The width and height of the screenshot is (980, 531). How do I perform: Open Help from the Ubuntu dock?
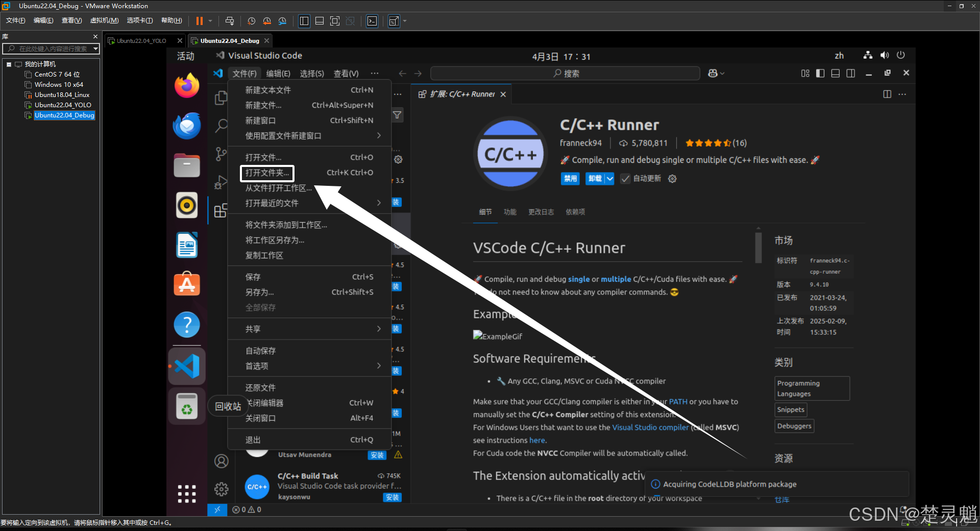187,324
